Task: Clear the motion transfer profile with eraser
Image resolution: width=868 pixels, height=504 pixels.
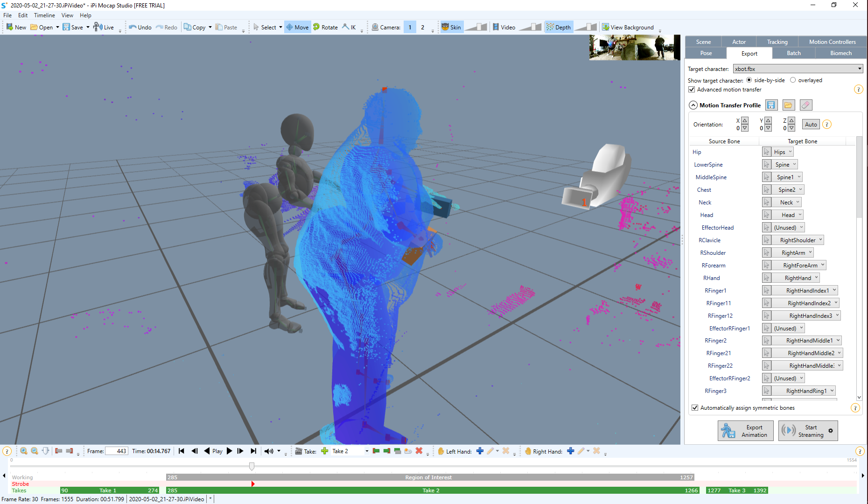Action: 806,105
